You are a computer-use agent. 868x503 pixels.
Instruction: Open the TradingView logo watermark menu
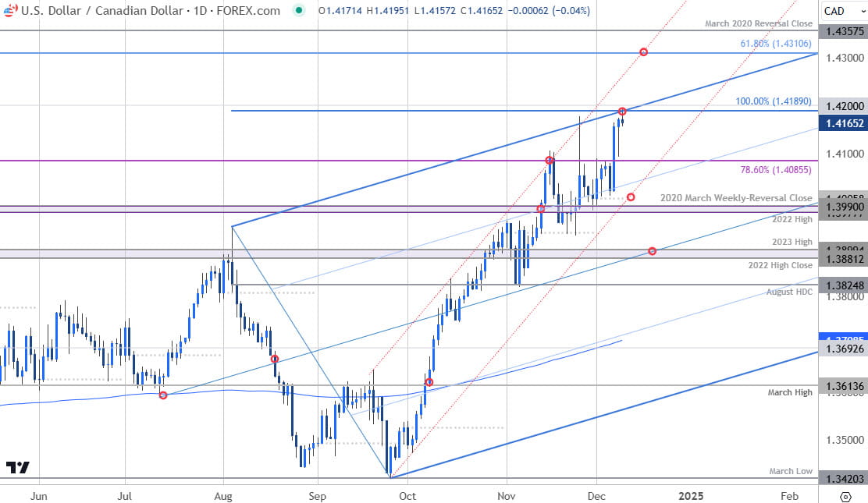18,467
